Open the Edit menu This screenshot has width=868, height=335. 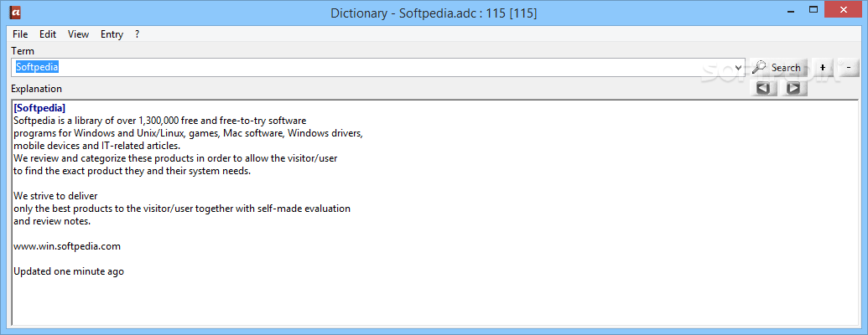click(x=48, y=34)
